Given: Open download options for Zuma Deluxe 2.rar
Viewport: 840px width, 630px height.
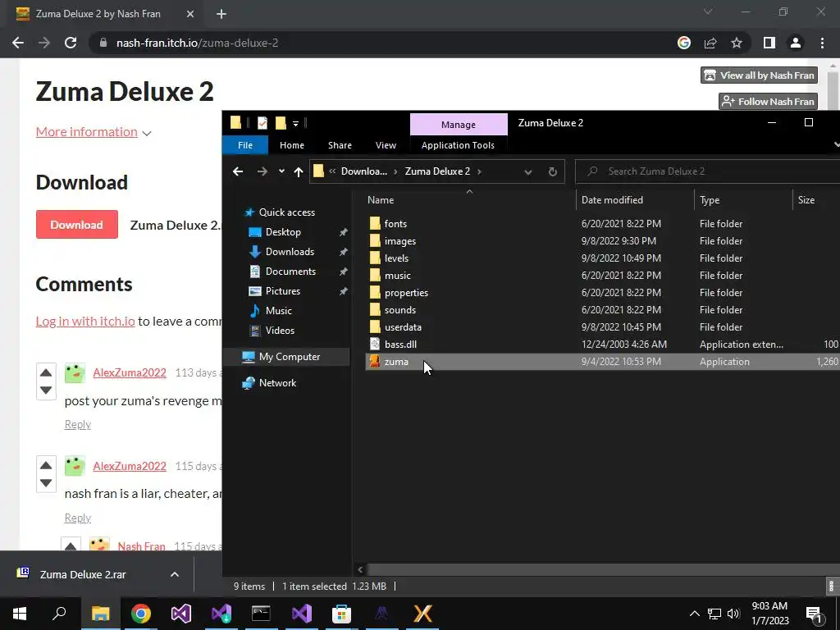Looking at the screenshot, I should pyautogui.click(x=174, y=574).
